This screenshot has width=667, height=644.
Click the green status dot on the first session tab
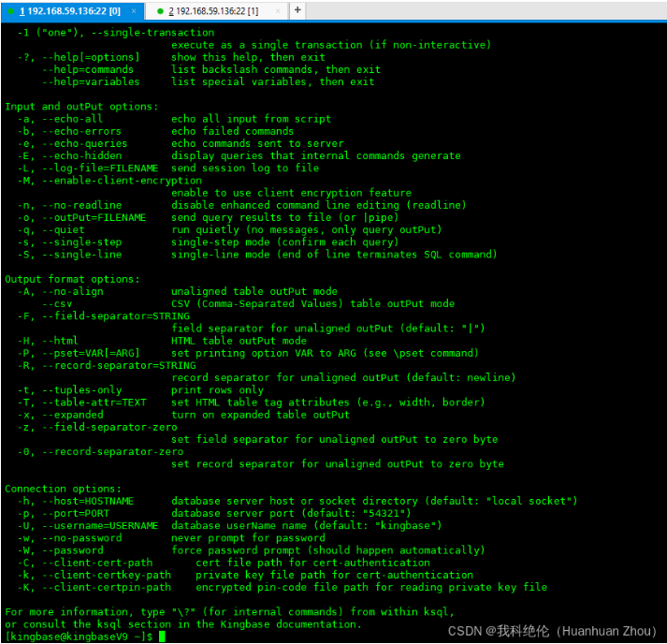click(9, 11)
